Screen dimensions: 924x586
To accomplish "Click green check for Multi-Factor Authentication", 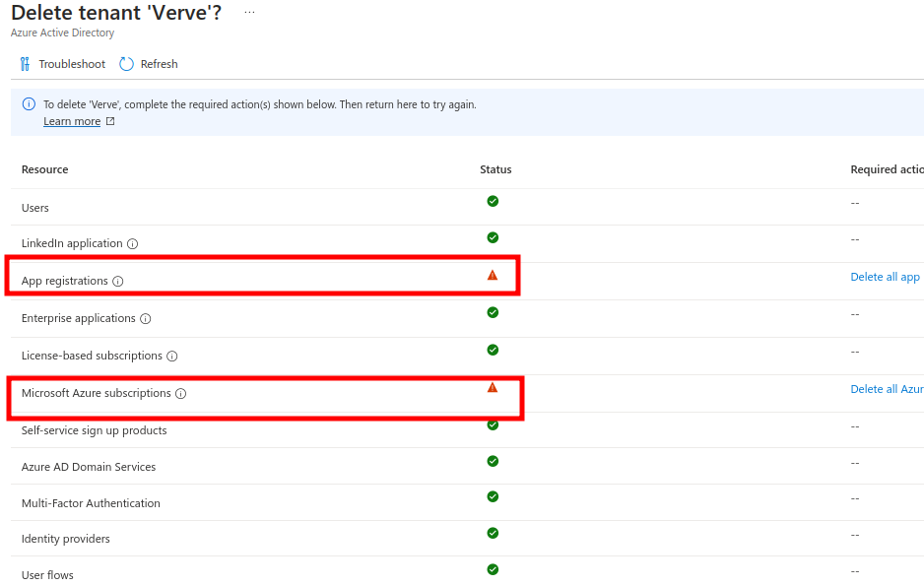I will tap(493, 497).
